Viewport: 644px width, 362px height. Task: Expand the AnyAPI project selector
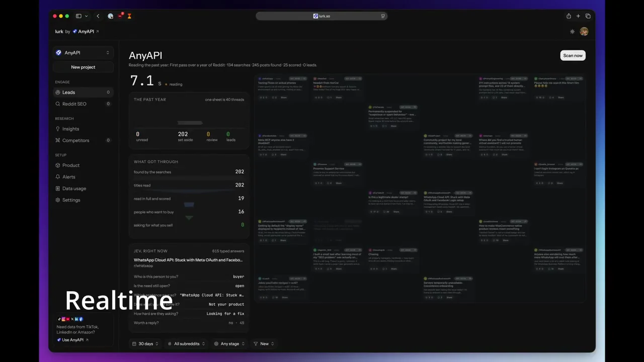(x=83, y=53)
